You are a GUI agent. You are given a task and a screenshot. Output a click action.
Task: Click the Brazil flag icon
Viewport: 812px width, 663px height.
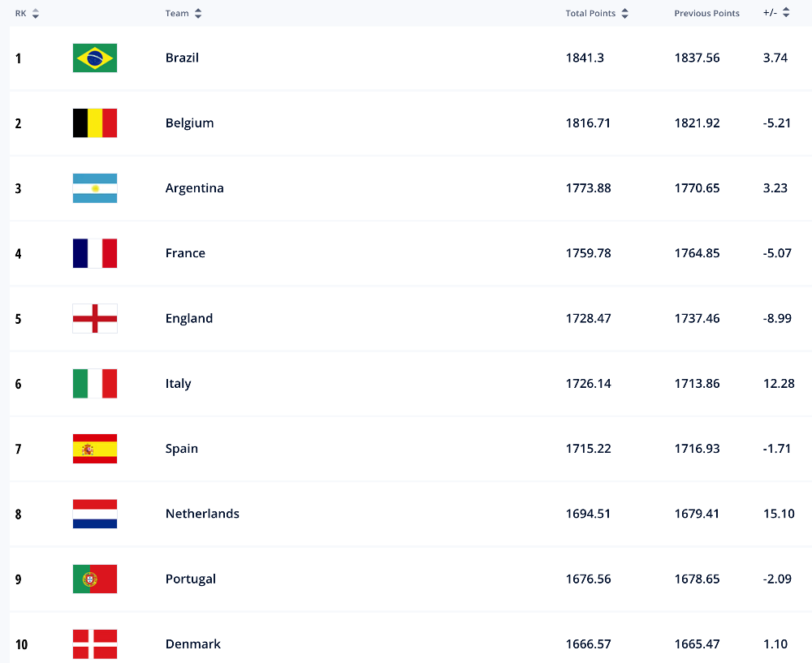point(95,58)
